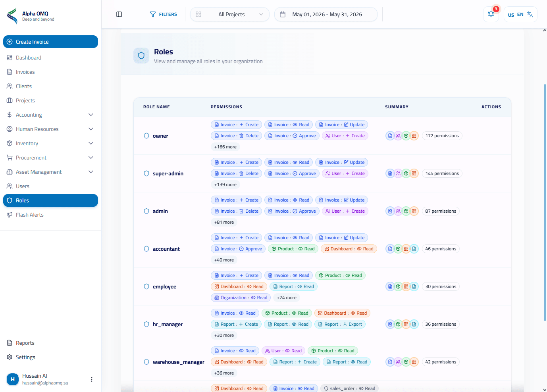
Task: Open the All Projects dropdown
Action: [x=230, y=14]
